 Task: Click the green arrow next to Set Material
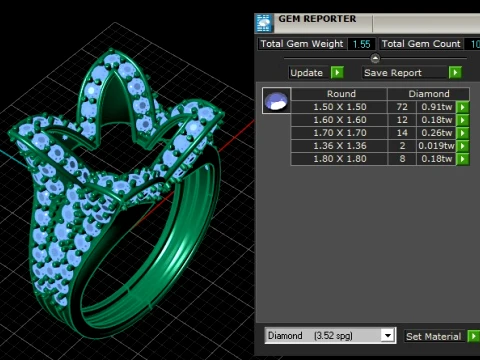pyautogui.click(x=473, y=337)
